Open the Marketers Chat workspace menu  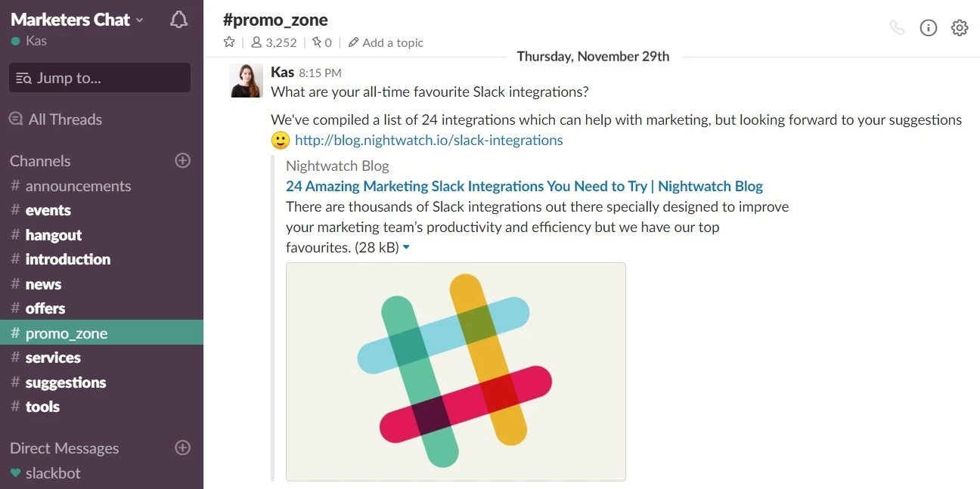coord(72,19)
